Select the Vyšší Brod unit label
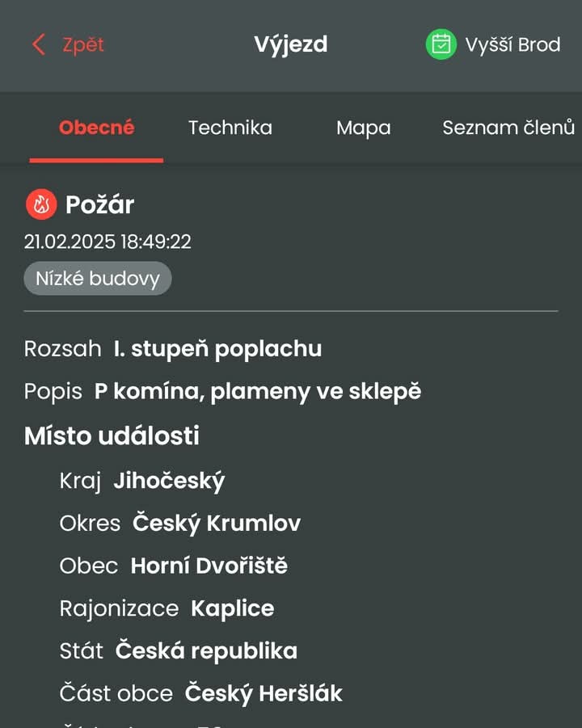 [512, 45]
